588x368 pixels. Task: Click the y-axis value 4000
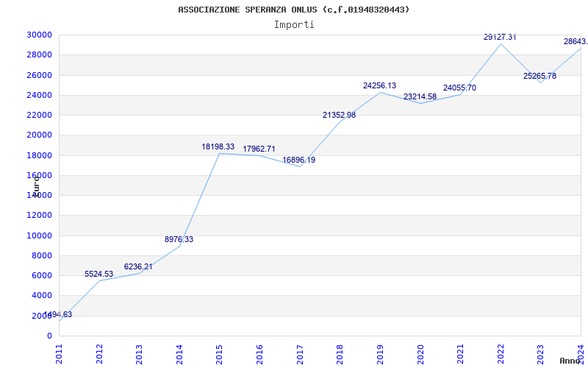[41, 296]
